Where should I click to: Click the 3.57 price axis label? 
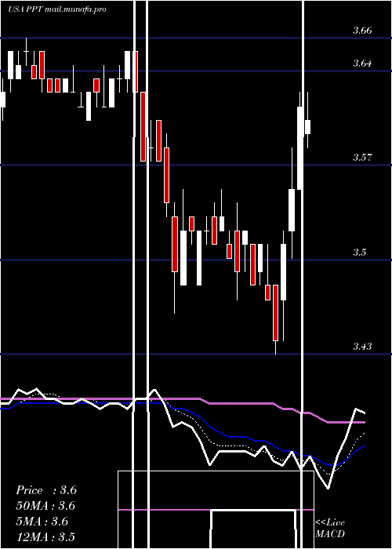click(x=362, y=157)
